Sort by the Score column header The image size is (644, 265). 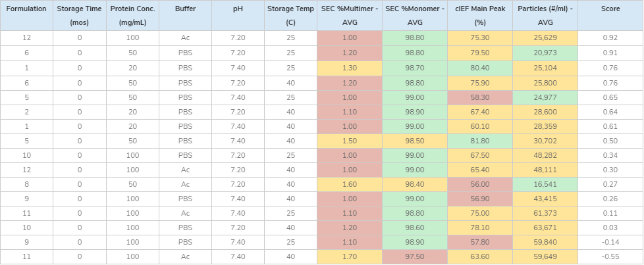point(610,16)
